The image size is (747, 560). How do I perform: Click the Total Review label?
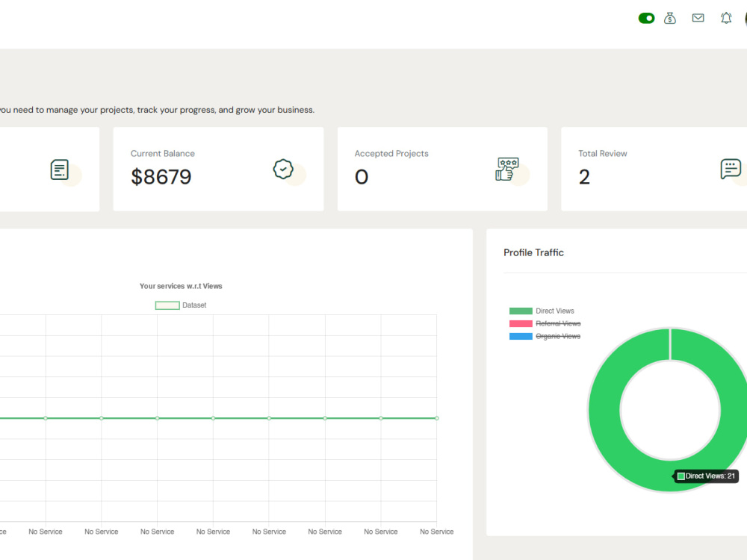603,153
